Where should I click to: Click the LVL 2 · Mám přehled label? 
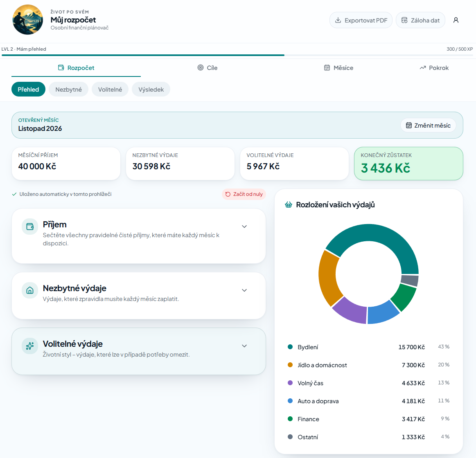tap(24, 49)
